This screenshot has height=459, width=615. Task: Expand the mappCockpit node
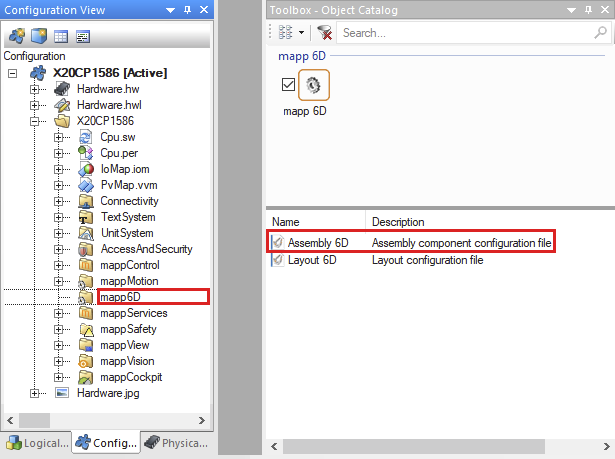58,377
